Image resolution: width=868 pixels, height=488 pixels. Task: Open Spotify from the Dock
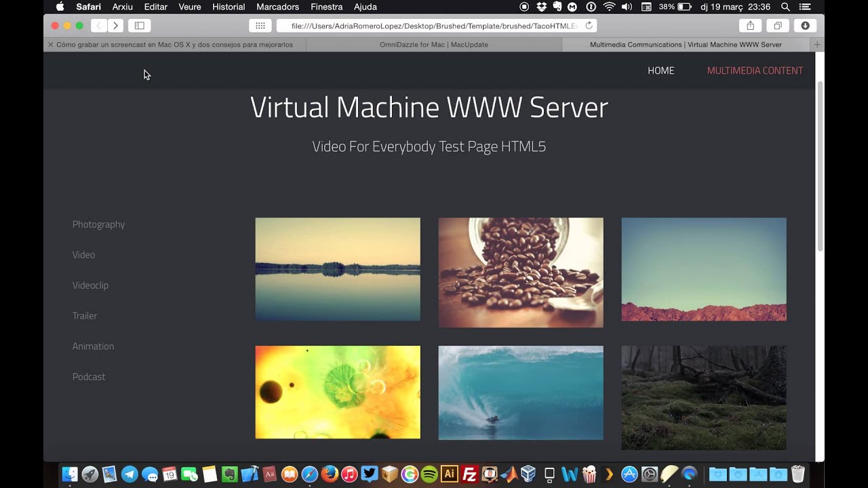click(x=429, y=474)
